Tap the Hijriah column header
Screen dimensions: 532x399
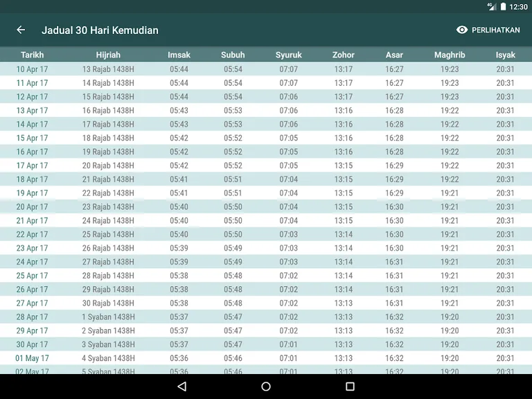point(108,55)
